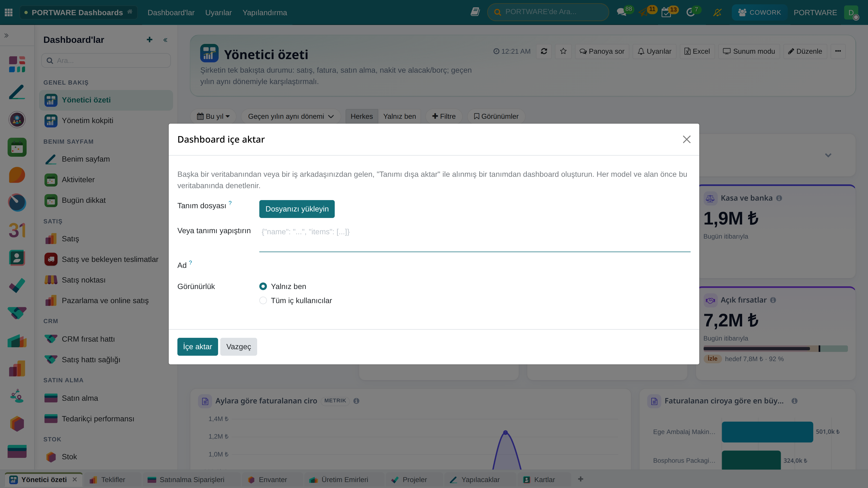Viewport: 868px width, 488px height.
Task: Click help question mark next to Ad
Action: point(190,263)
